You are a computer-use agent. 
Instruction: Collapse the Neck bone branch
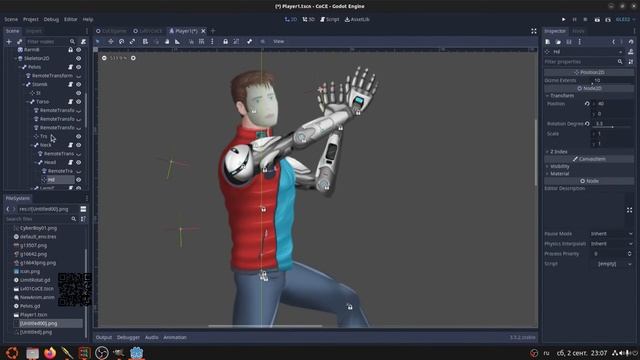click(31, 145)
